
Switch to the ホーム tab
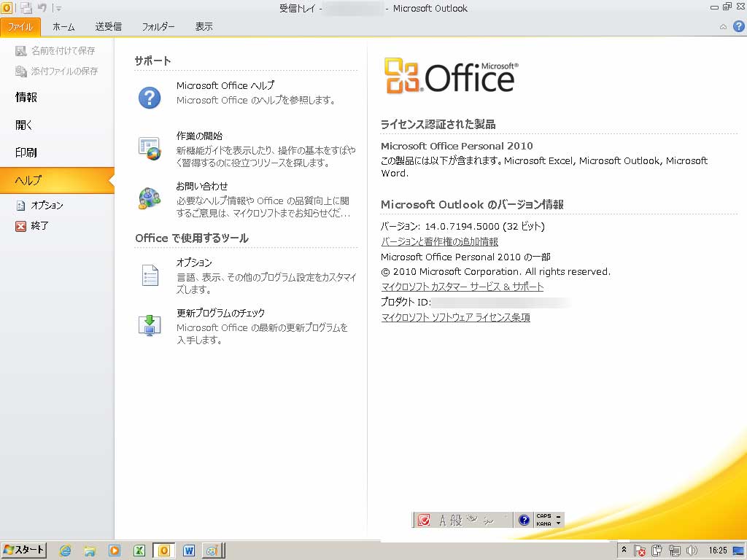coord(63,27)
